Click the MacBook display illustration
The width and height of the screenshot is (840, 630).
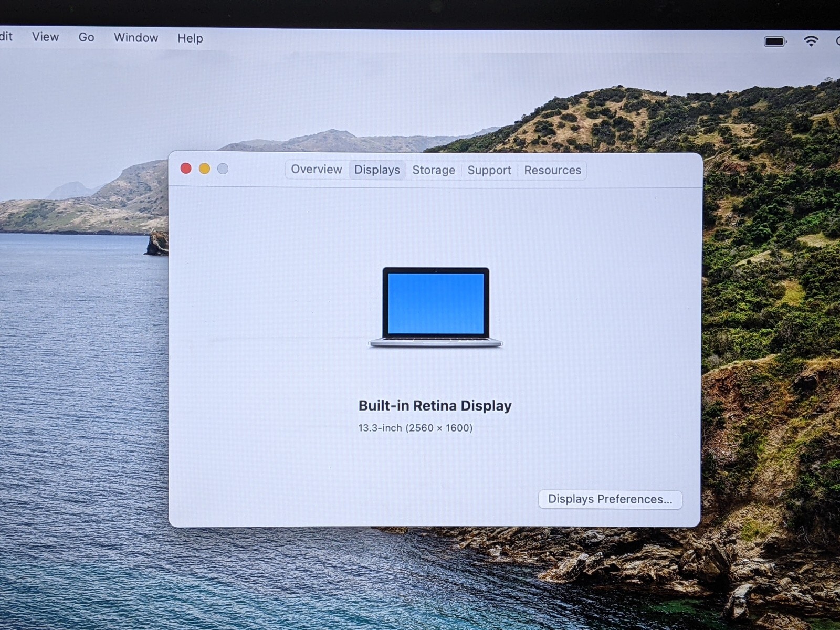(x=436, y=307)
